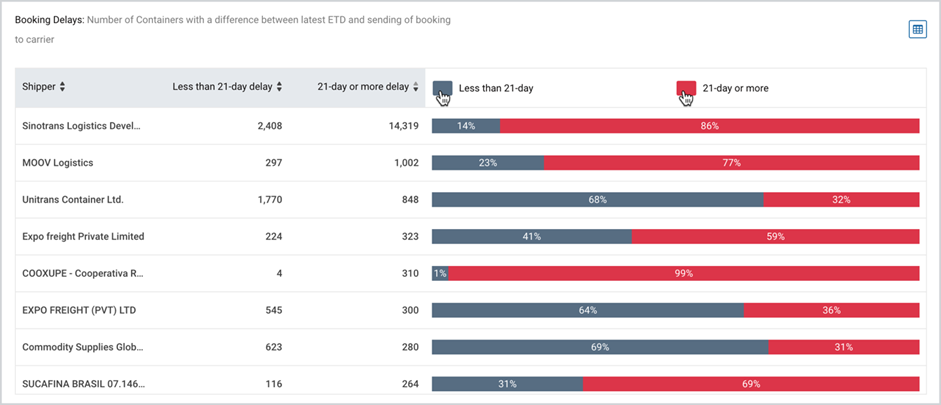The width and height of the screenshot is (941, 405).
Task: Select MOOV Logistics shipper name
Action: (x=58, y=163)
